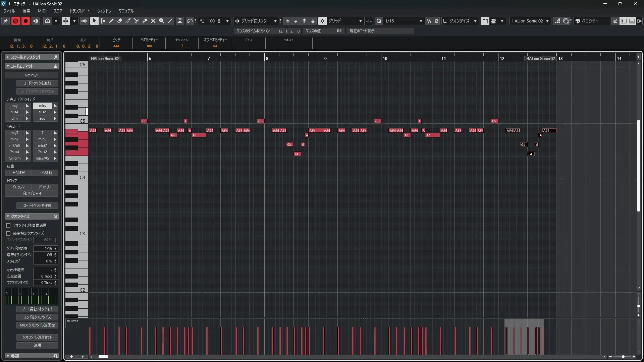Open the MIDI menu

[x=42, y=11]
